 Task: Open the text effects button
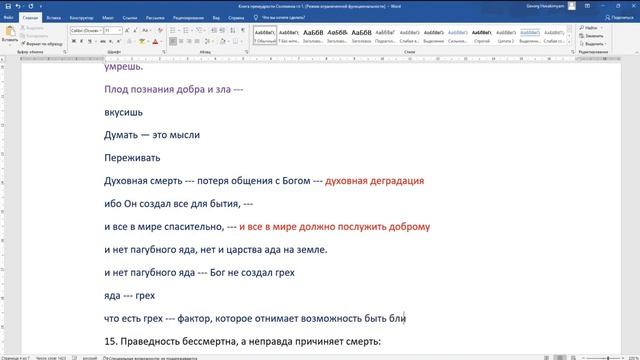[x=129, y=41]
